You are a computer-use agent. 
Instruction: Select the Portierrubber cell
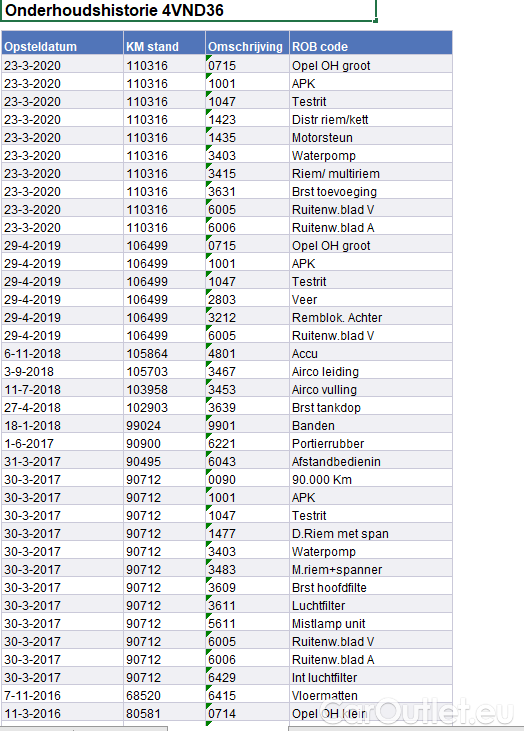tap(371, 443)
